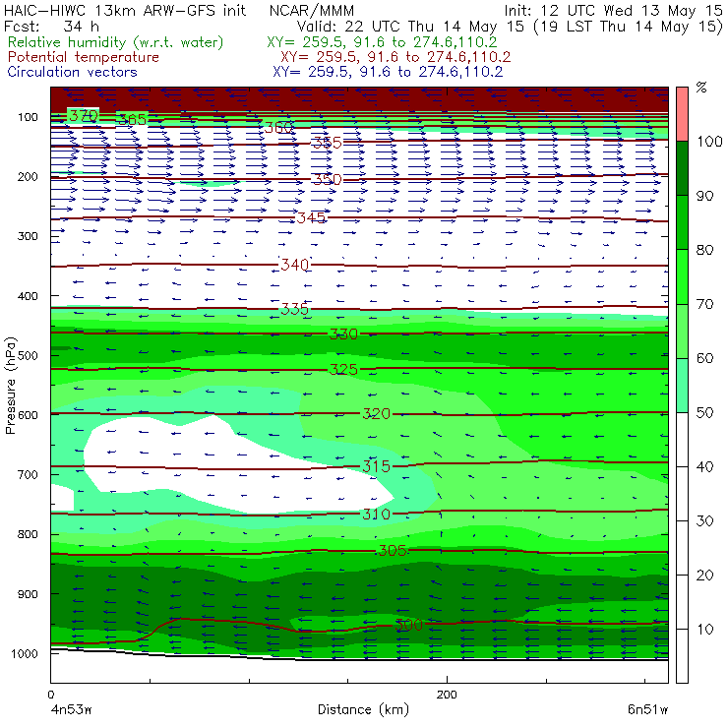Click the red XY= 259.5, 91.6 coordinates text
This screenshot has width=728, height=728.
coord(395,57)
